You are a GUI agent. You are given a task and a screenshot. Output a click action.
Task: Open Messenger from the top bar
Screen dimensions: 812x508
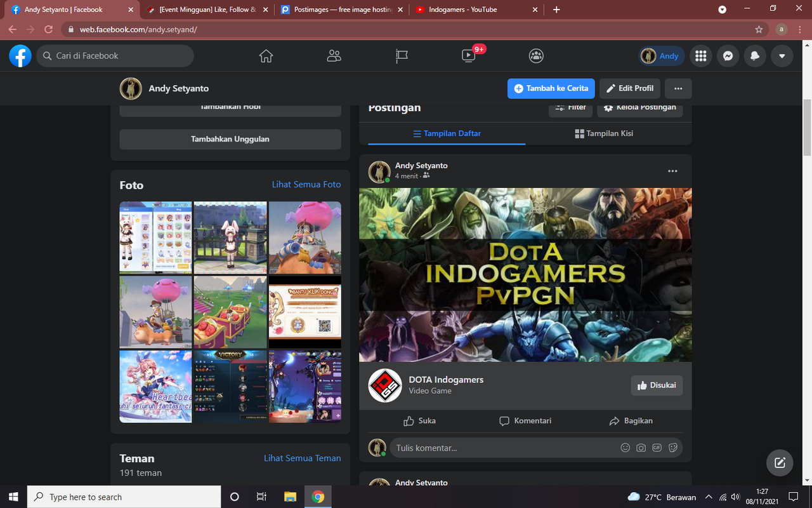pyautogui.click(x=728, y=56)
